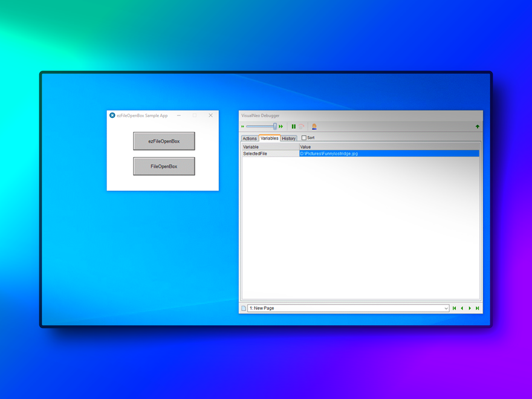Screen dimensions: 532x399
Task: Click the orange stamp icon in debugger toolbar
Action: pos(314,127)
